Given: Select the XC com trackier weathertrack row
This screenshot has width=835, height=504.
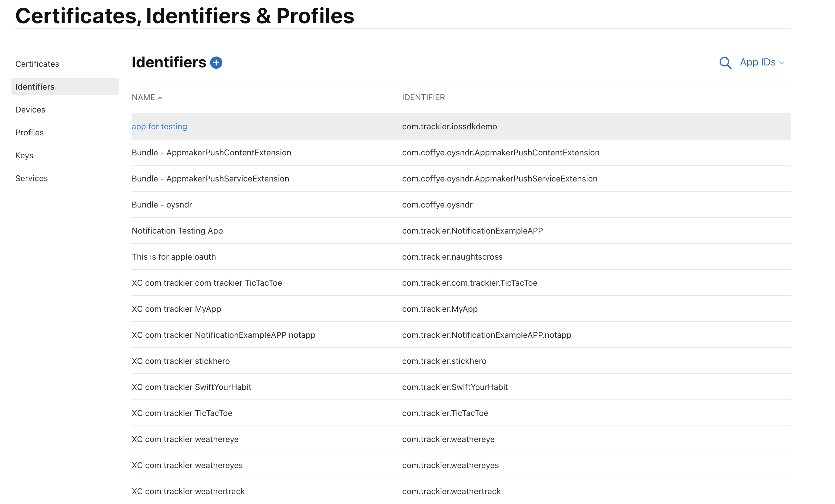Looking at the screenshot, I should [x=188, y=491].
